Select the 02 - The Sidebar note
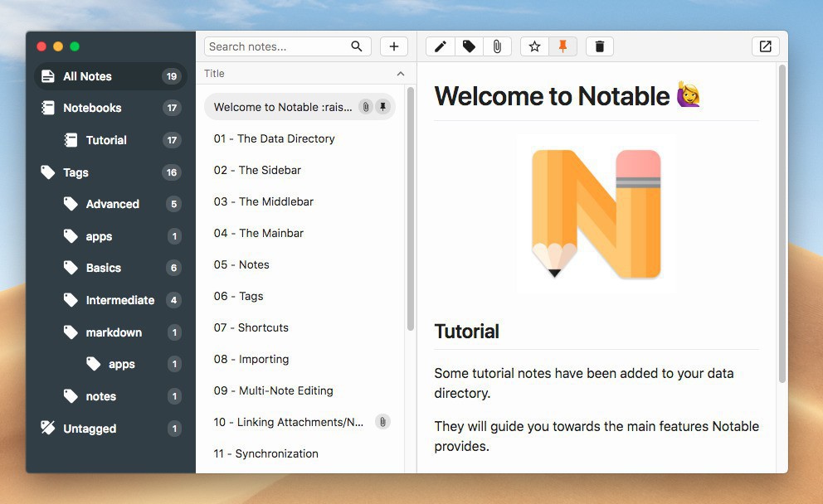The height and width of the screenshot is (504, 823). point(257,170)
